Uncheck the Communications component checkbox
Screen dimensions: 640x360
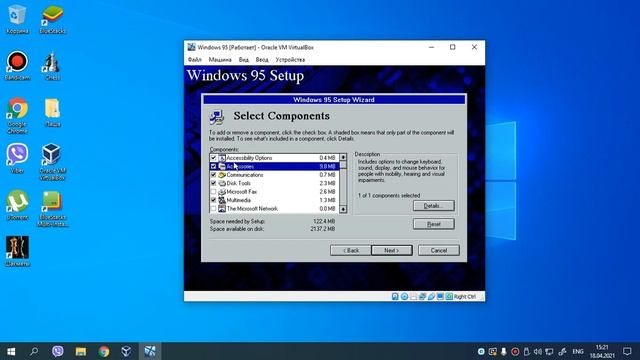pyautogui.click(x=213, y=175)
